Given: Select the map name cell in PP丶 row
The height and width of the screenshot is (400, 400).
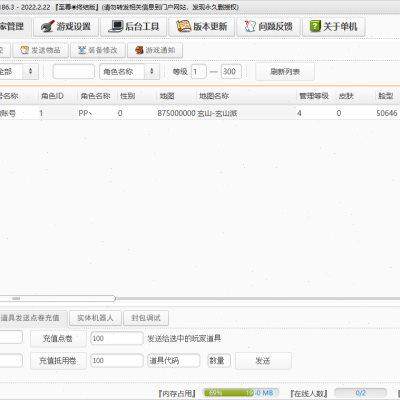Looking at the screenshot, I should pos(217,113).
